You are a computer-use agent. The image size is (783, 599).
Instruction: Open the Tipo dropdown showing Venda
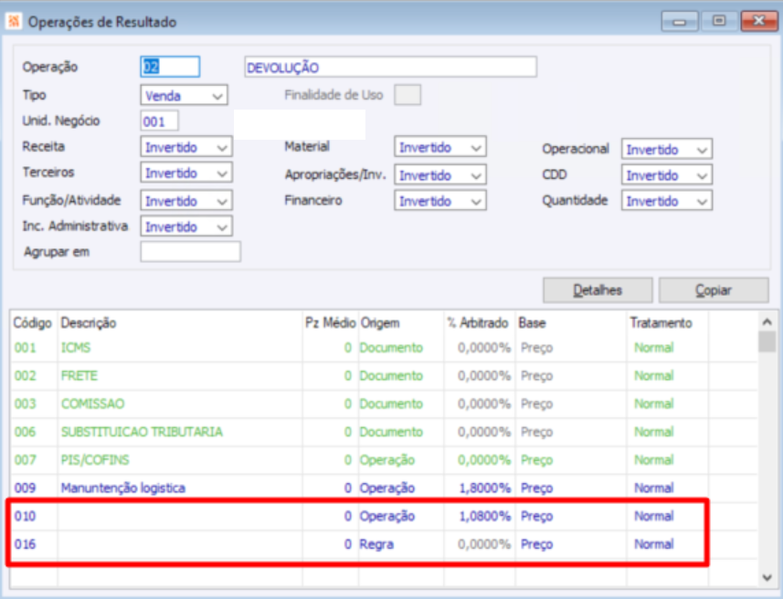[184, 95]
